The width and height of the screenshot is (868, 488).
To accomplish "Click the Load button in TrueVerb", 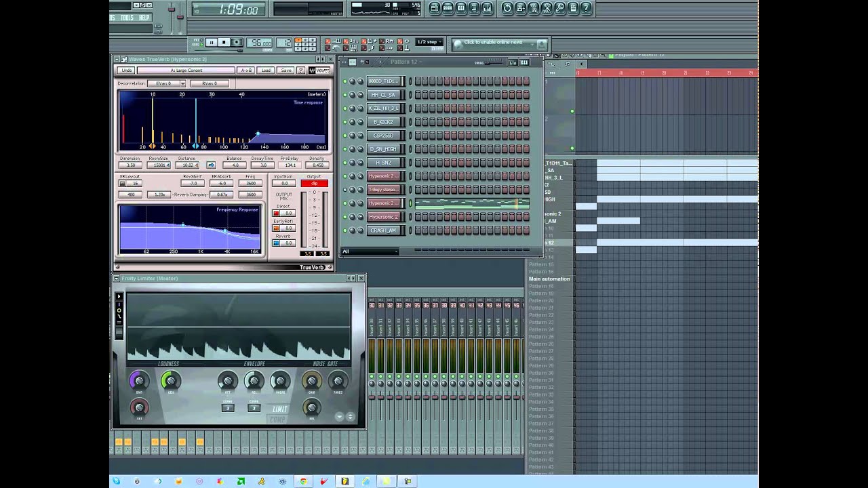I will coord(267,70).
